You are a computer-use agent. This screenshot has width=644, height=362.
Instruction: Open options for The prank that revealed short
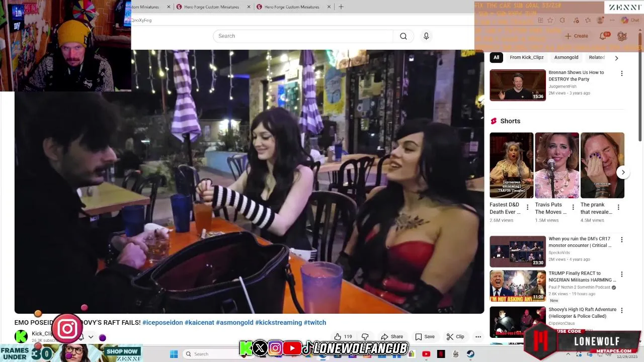[x=618, y=207]
